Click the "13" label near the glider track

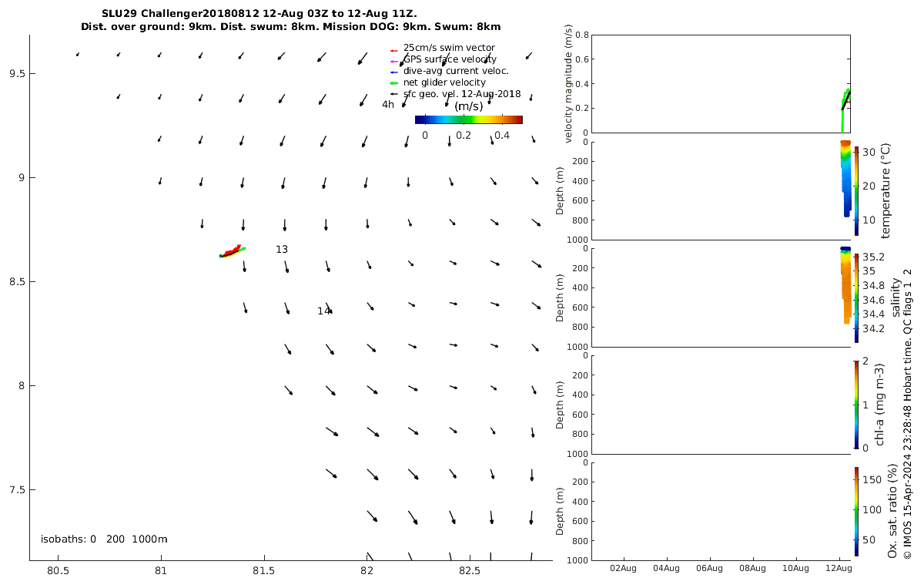[x=282, y=250]
